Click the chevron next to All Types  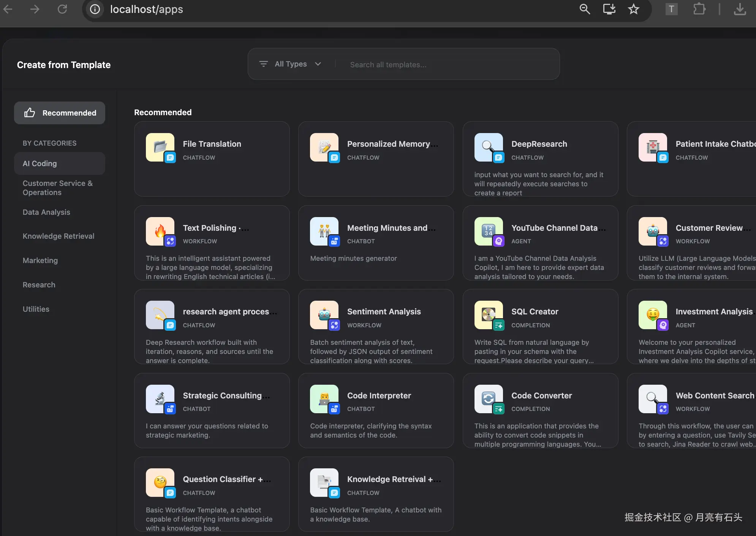pos(318,64)
